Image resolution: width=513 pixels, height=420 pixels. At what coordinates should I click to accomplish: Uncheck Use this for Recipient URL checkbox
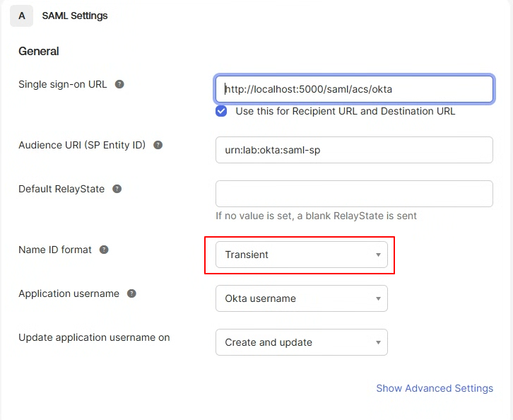[x=221, y=111]
